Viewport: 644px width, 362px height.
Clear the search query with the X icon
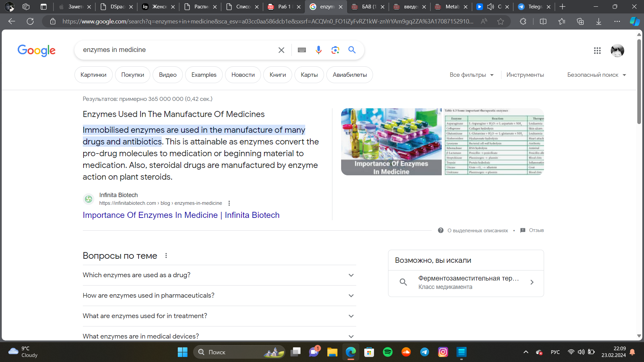(281, 50)
